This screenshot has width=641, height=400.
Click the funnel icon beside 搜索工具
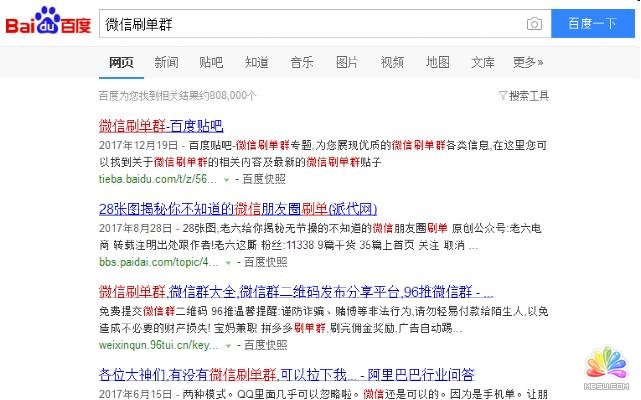tap(503, 96)
